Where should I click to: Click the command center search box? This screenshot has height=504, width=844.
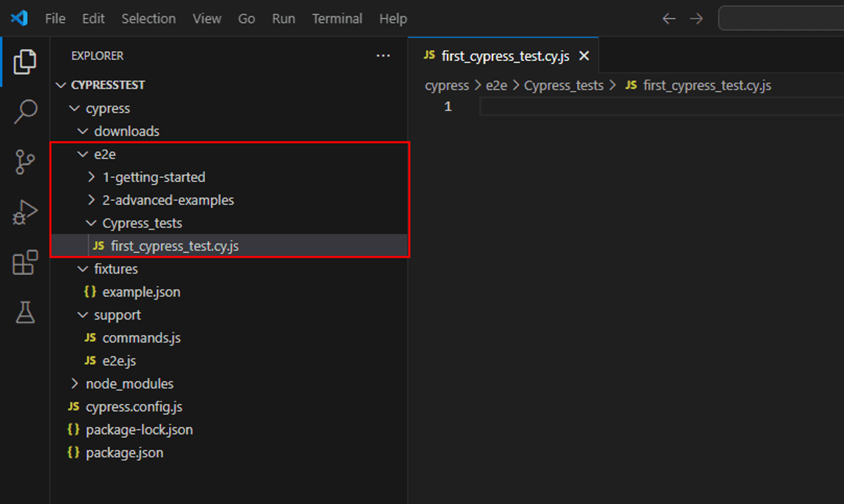coord(781,19)
